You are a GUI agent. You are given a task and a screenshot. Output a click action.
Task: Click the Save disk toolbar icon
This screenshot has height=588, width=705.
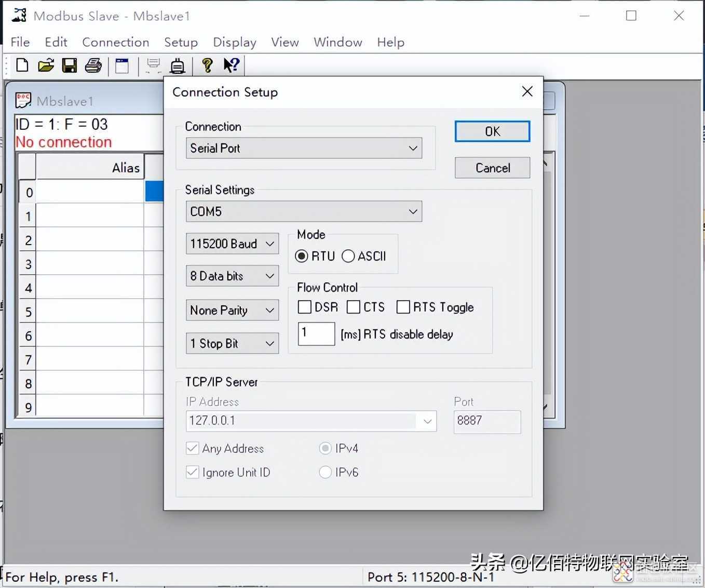pos(69,65)
